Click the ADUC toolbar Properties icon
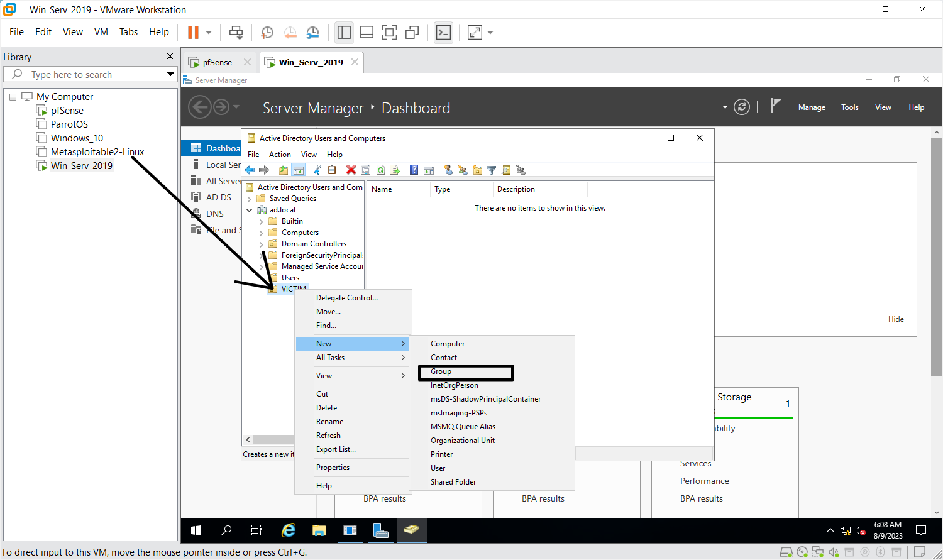Screen dimensions: 943x560 point(365,170)
